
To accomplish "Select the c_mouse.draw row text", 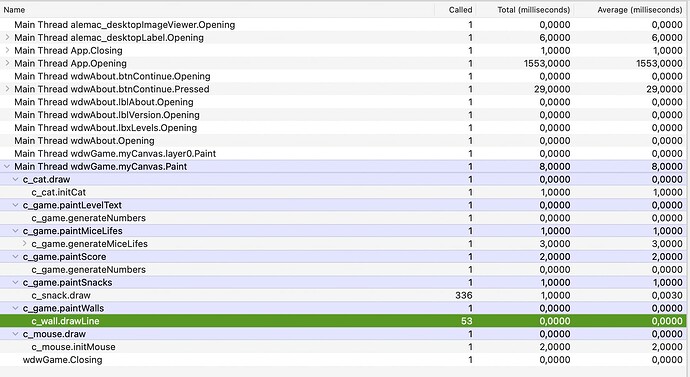I will (x=54, y=334).
